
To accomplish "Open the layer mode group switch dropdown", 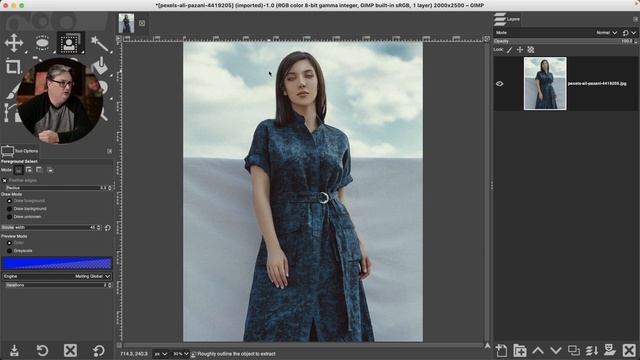I will [629, 33].
